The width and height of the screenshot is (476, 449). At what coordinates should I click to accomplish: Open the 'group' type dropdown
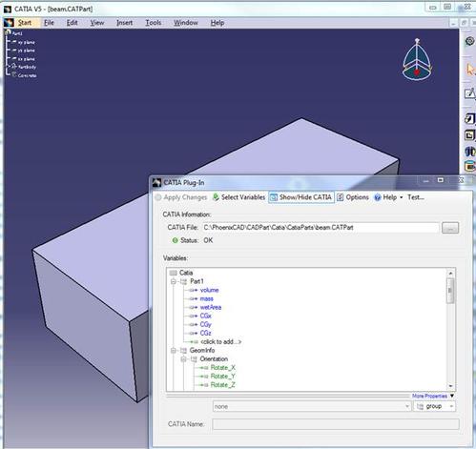pyautogui.click(x=434, y=406)
